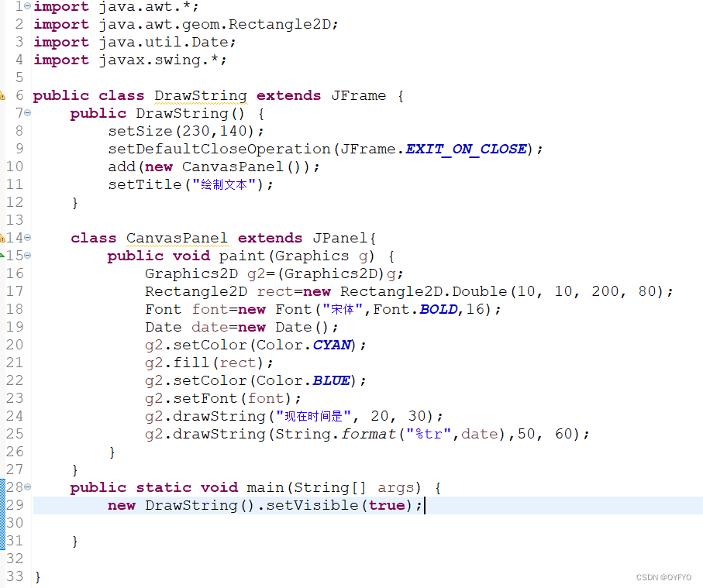Click Color.BLUE constant on line 22
This screenshot has width=703, height=588.
[x=304, y=380]
